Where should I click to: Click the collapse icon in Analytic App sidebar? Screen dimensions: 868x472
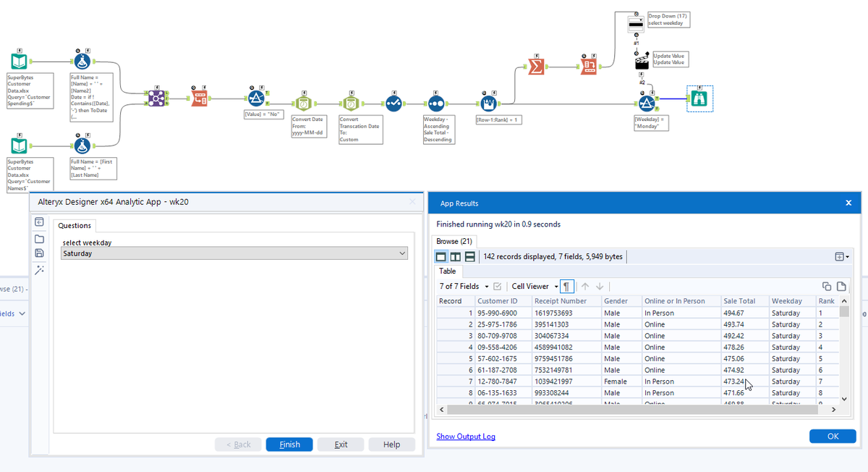coord(40,222)
